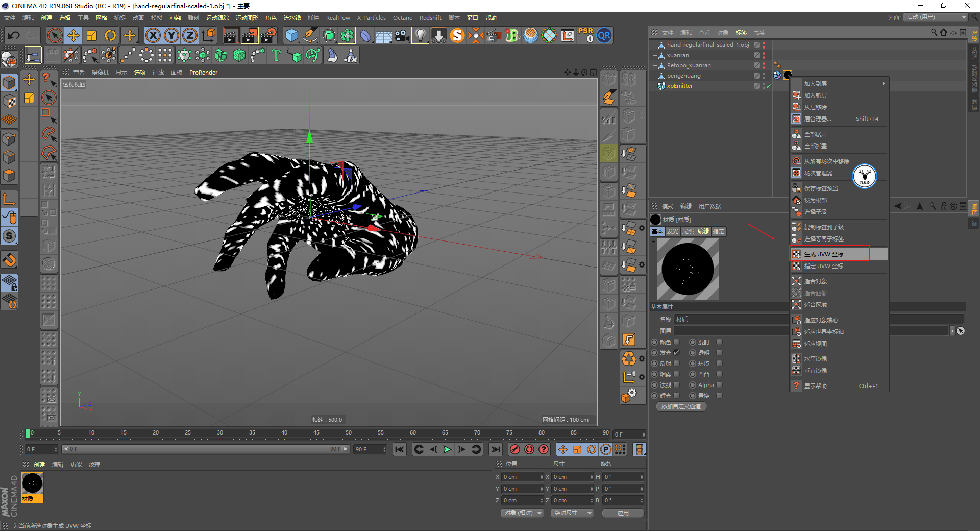Click the Undo arrow icon
This screenshot has width=980, height=531.
[14, 36]
